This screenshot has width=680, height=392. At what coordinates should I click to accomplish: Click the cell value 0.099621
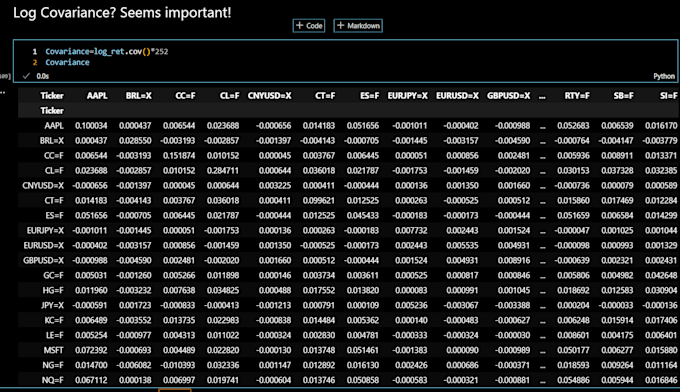319,201
